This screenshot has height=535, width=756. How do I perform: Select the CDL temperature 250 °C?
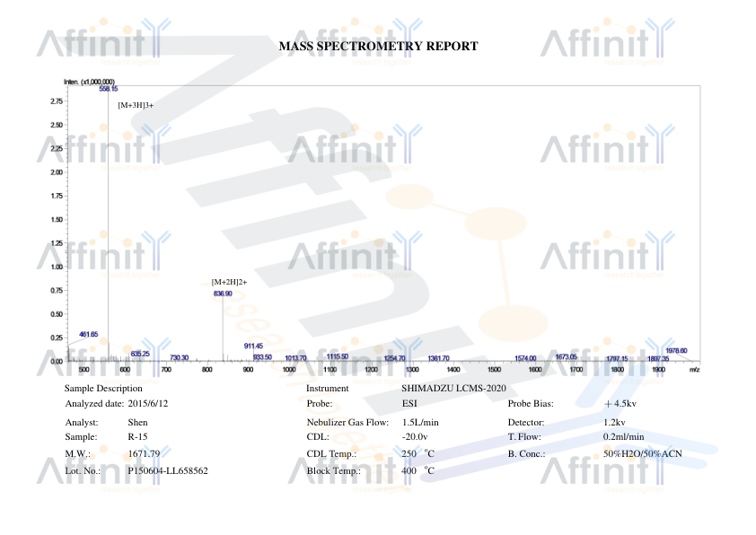tap(418, 454)
